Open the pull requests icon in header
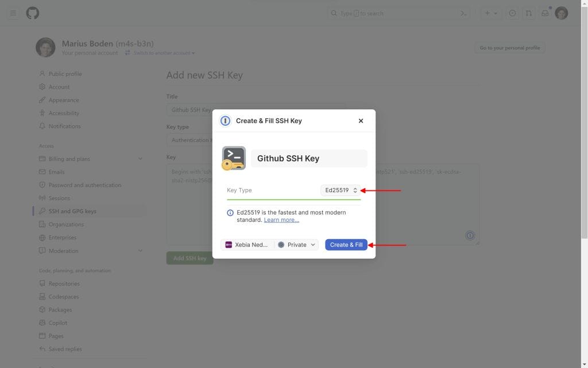This screenshot has height=368, width=588. coord(528,13)
